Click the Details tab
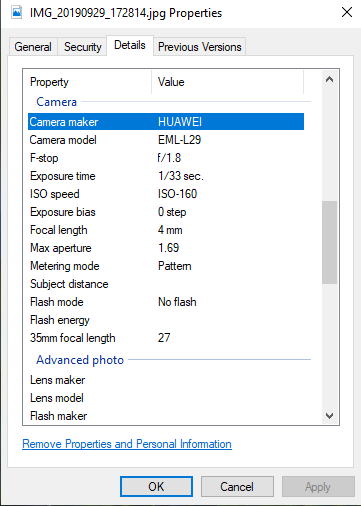Image resolution: width=361 pixels, height=506 pixels. 130,45
